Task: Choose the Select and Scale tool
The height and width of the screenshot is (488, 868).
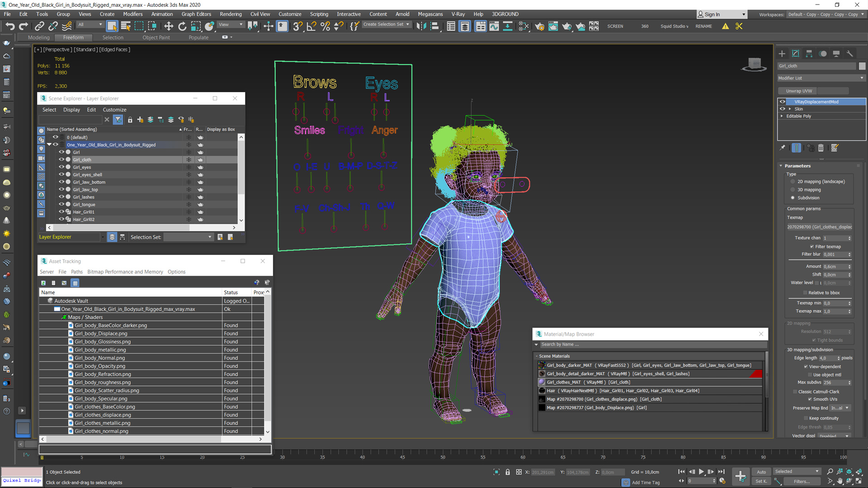Action: tap(196, 26)
